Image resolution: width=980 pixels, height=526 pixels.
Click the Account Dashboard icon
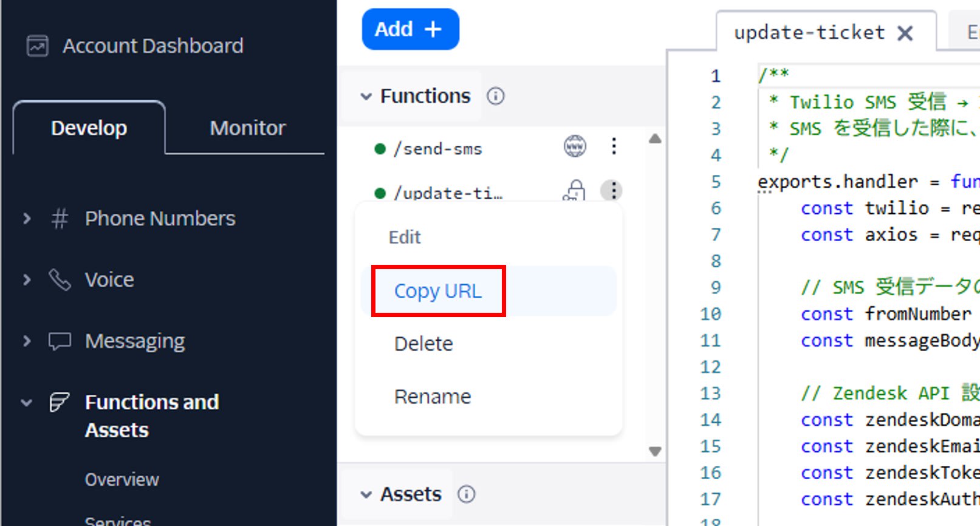point(37,46)
